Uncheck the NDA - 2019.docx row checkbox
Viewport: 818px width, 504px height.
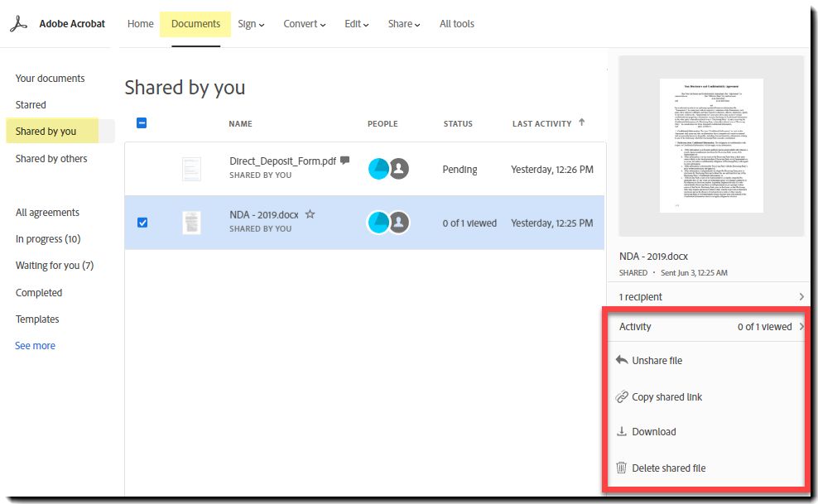pos(142,223)
